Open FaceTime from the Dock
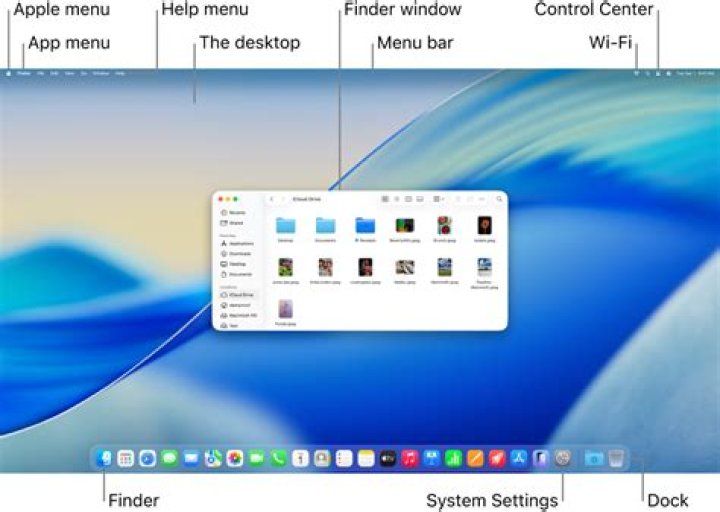This screenshot has height=512, width=720. pyautogui.click(x=257, y=458)
